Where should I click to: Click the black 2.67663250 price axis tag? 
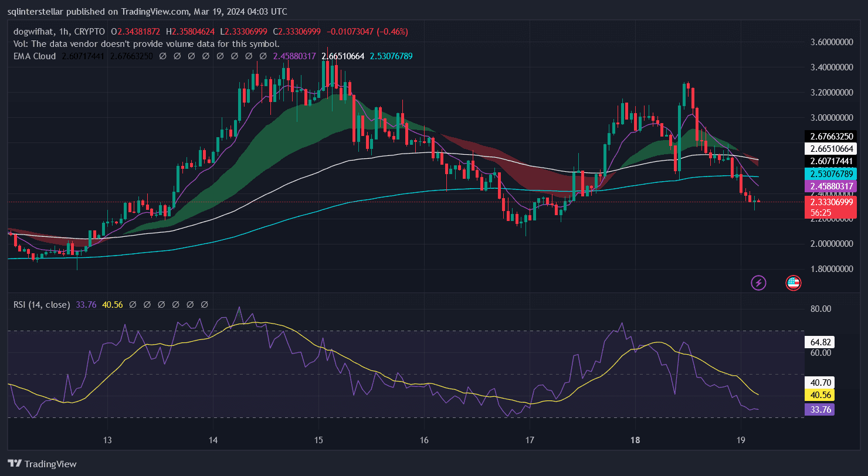(x=832, y=136)
